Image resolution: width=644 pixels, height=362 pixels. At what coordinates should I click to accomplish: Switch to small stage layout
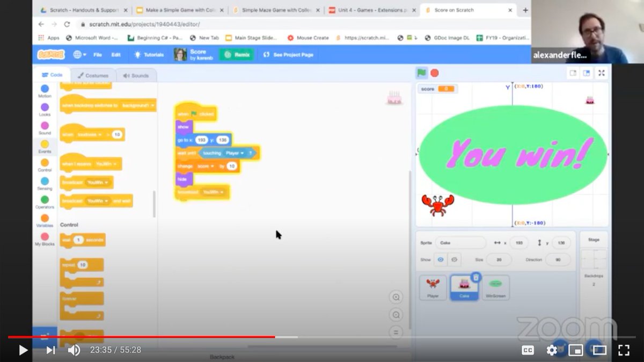coord(573,73)
